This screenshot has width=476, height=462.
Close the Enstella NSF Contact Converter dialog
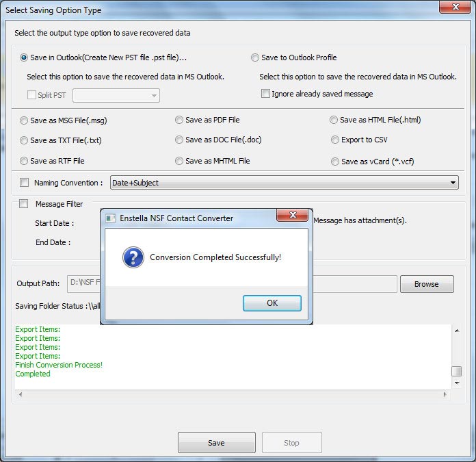291,217
